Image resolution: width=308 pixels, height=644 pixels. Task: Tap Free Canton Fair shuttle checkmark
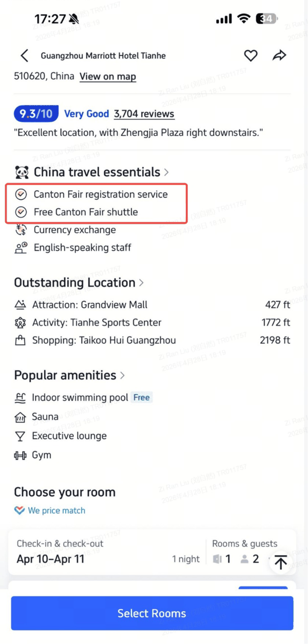21,212
